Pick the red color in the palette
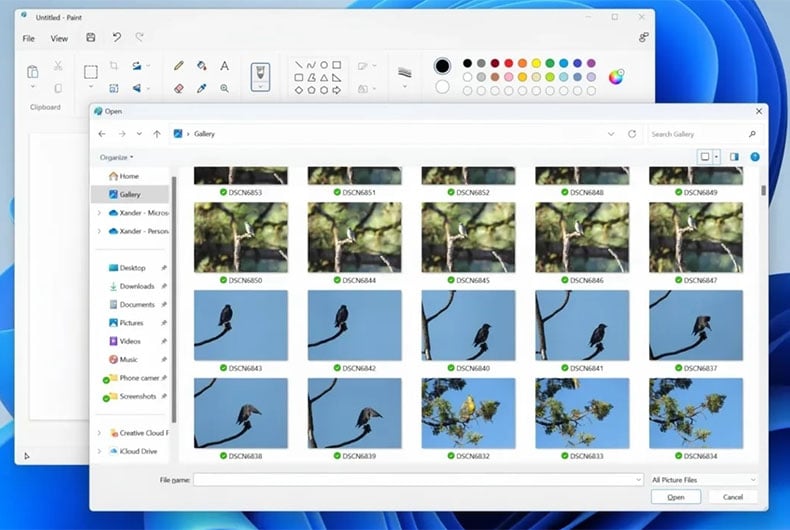Viewport: 790px width, 530px height. point(508,63)
